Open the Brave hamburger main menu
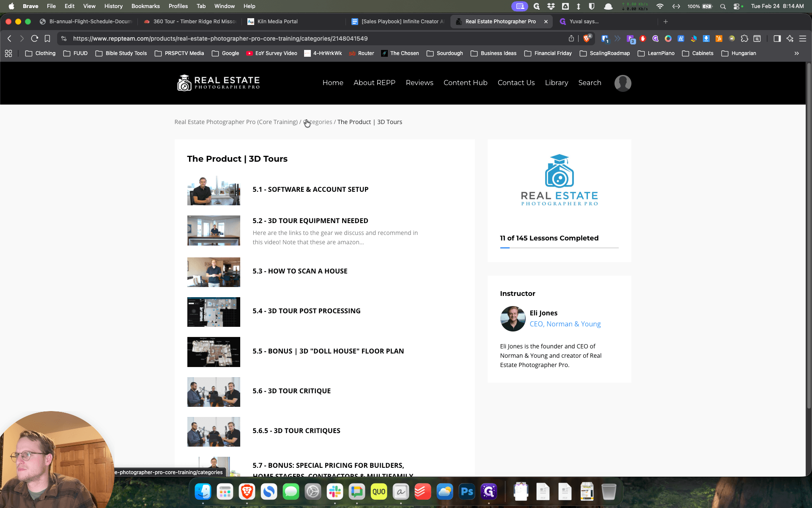This screenshot has height=508, width=812. (x=802, y=39)
